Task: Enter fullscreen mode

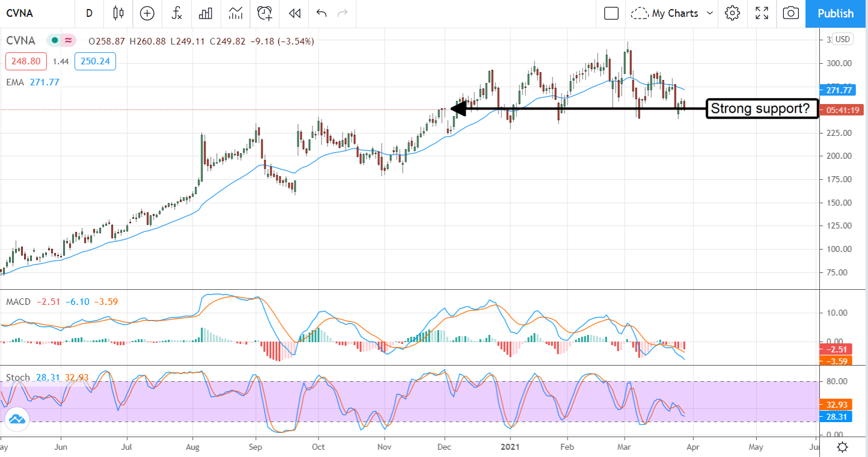Action: click(762, 13)
